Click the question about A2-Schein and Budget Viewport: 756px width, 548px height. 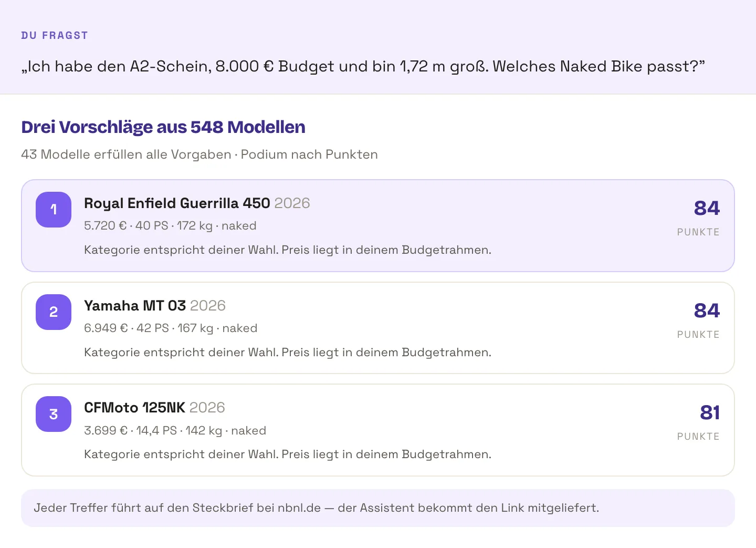[x=363, y=66]
